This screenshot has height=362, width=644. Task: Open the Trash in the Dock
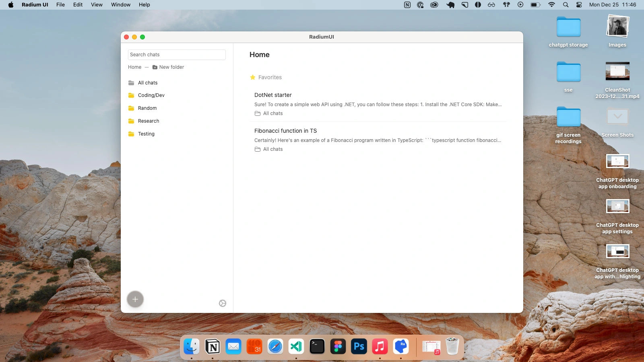tap(452, 346)
